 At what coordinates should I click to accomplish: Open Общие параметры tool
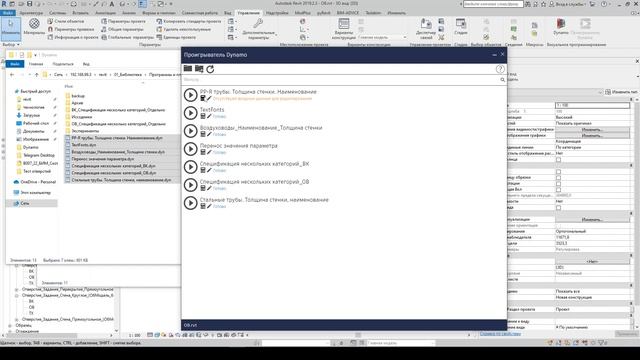[122, 29]
